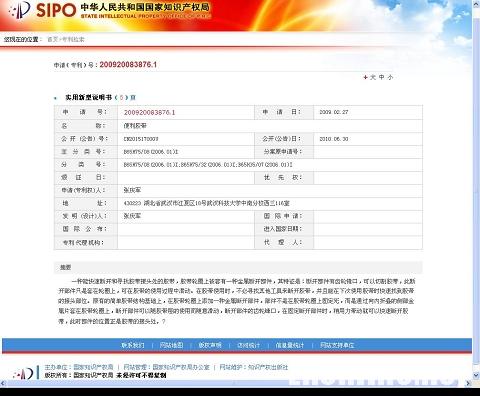The image size is (480, 396).
Task: Click the bullet icon before 实用新型说明书
Action: [55, 98]
